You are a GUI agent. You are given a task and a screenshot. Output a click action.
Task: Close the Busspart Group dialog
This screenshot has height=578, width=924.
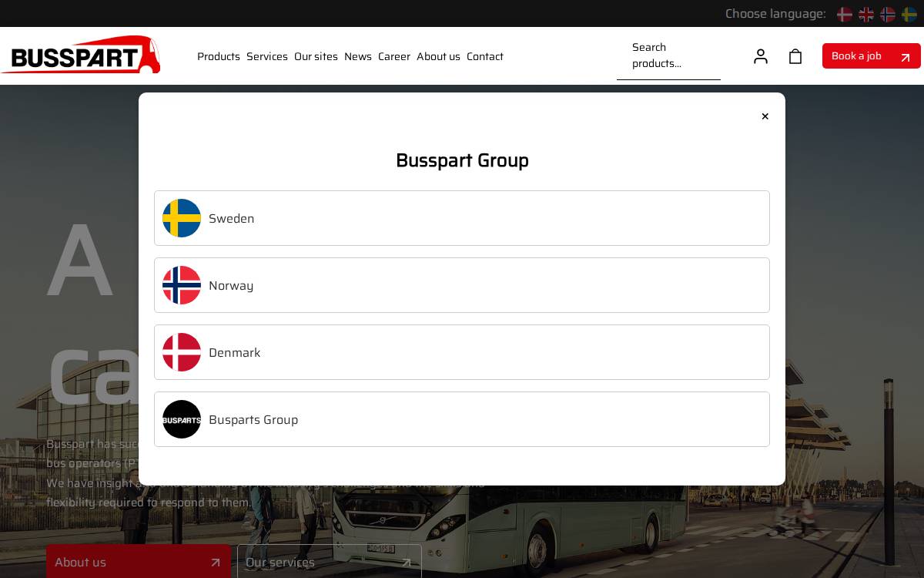pyautogui.click(x=765, y=116)
